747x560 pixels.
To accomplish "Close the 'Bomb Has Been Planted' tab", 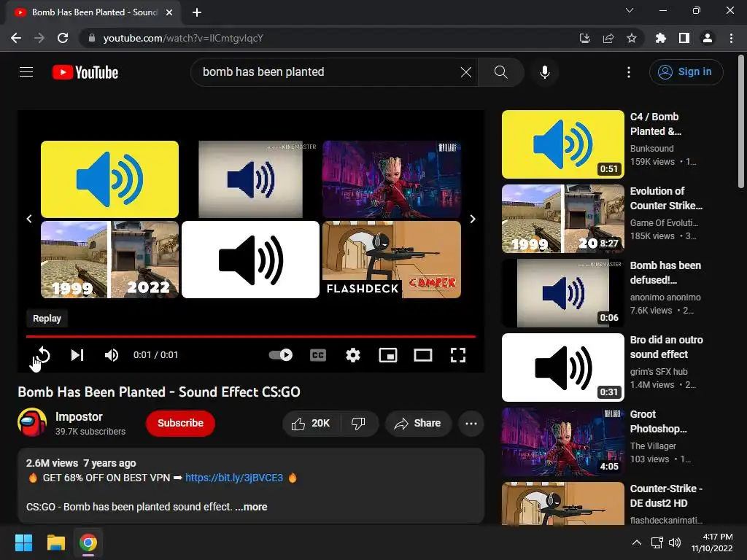I will (x=169, y=12).
